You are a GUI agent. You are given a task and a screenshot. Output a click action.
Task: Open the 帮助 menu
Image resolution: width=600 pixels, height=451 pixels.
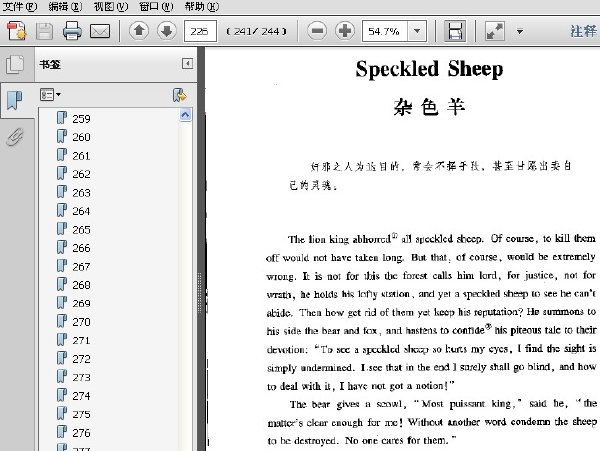[x=202, y=6]
